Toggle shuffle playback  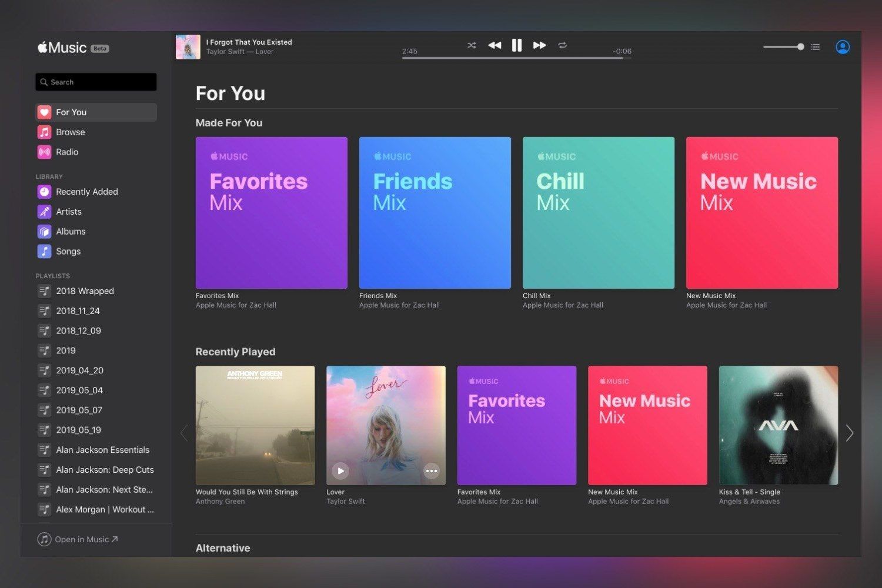click(472, 45)
